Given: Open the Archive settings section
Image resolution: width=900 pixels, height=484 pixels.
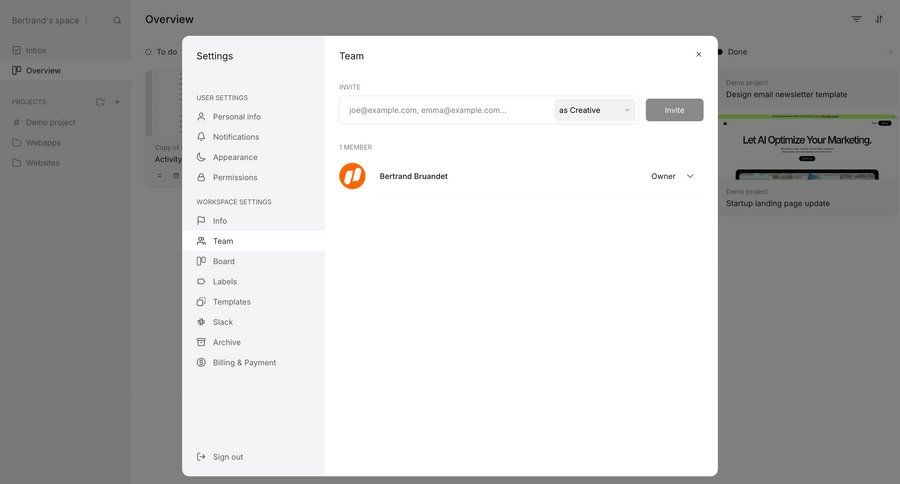Looking at the screenshot, I should pyautogui.click(x=226, y=342).
